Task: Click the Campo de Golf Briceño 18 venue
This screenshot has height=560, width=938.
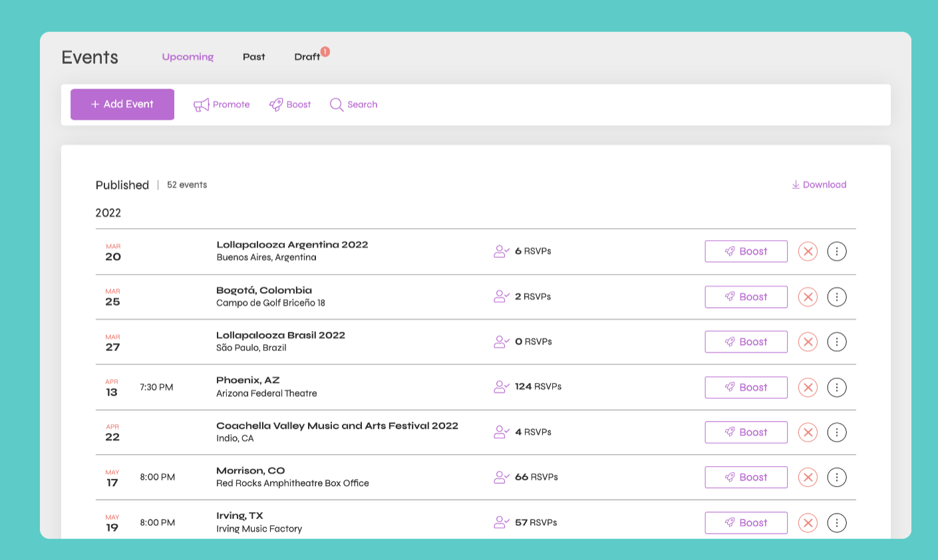Action: (271, 303)
